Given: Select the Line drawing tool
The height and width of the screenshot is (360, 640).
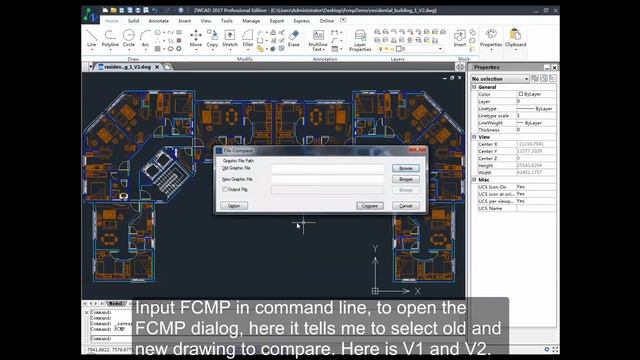Looking at the screenshot, I should click(x=91, y=38).
